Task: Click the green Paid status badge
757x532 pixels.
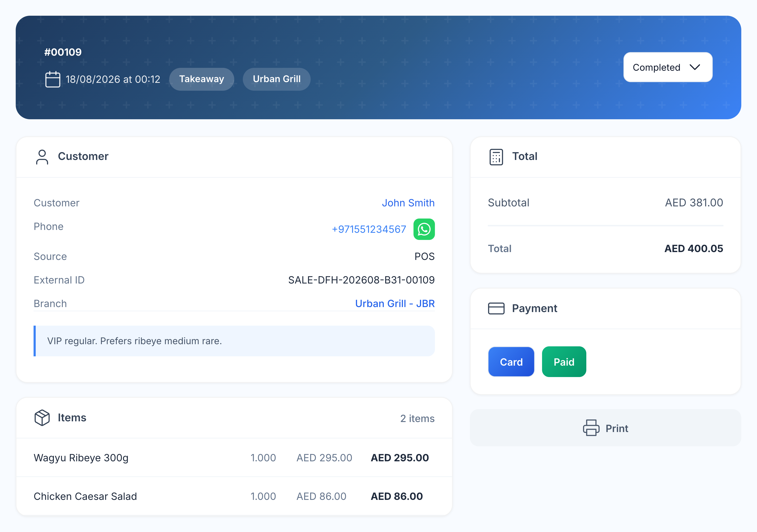Action: (x=564, y=362)
